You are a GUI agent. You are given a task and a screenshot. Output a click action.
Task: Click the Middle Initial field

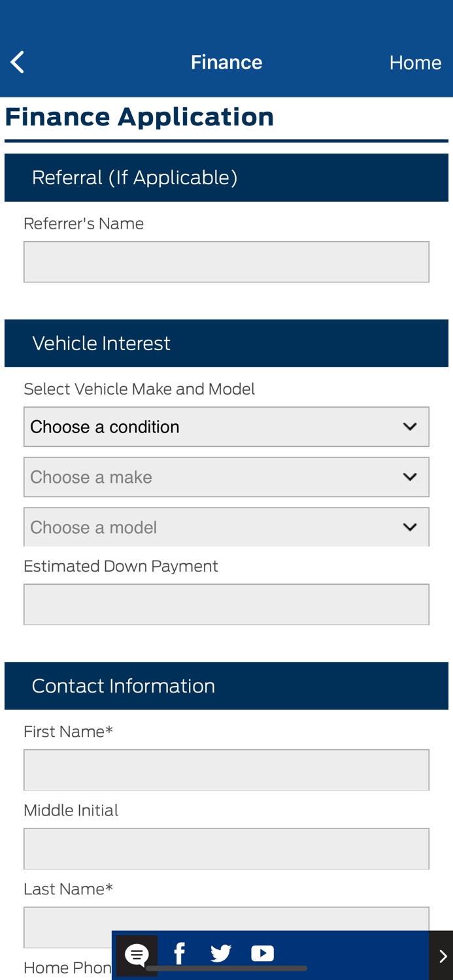(226, 847)
